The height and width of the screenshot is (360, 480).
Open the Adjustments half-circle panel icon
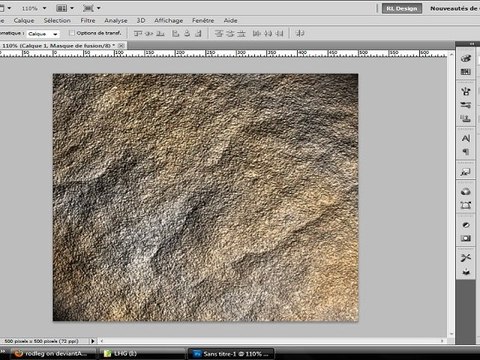[x=466, y=225]
